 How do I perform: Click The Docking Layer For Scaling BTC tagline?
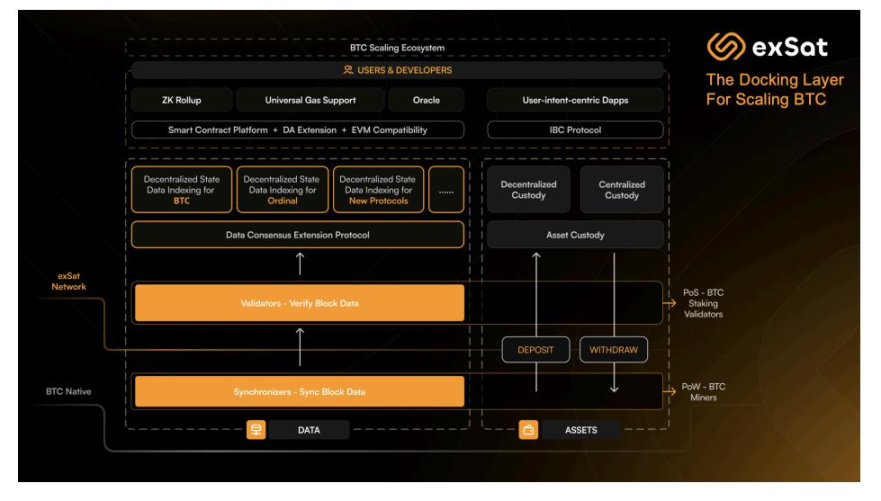[x=775, y=89]
